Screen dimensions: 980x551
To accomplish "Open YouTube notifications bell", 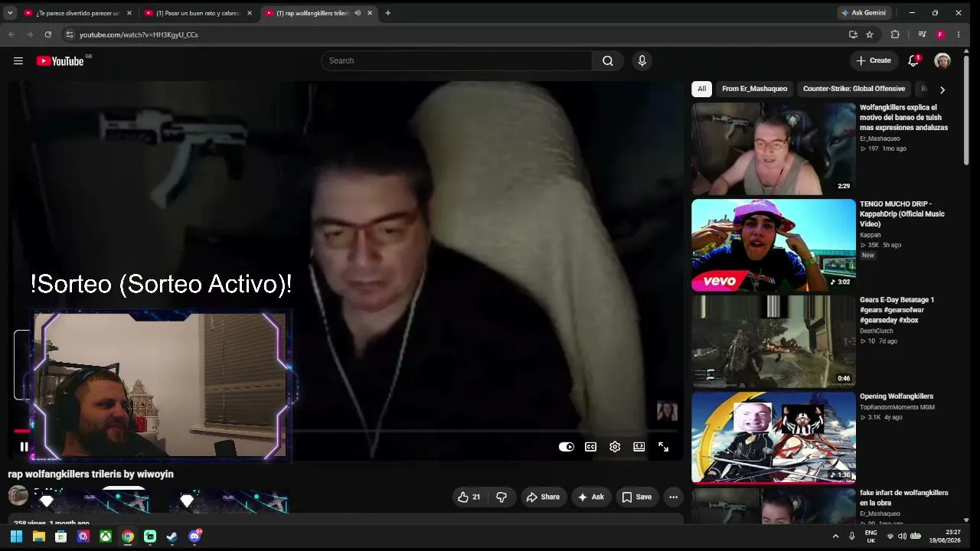I will 913,61.
